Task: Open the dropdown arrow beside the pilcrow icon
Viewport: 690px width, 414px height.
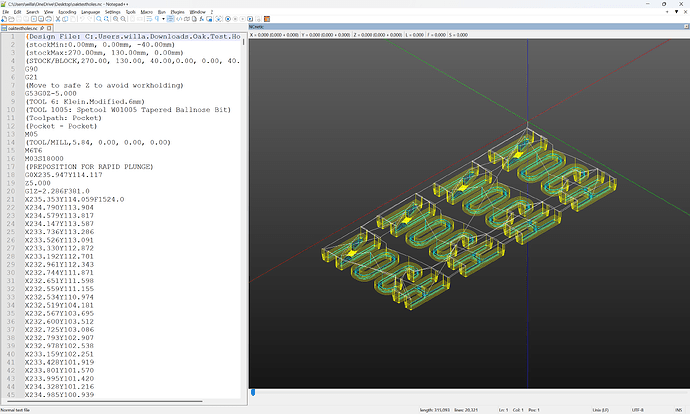Action: pyautogui.click(x=163, y=19)
